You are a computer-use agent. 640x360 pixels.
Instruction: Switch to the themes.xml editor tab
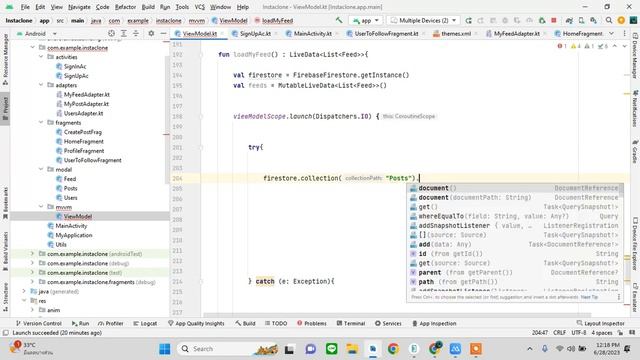pos(456,33)
